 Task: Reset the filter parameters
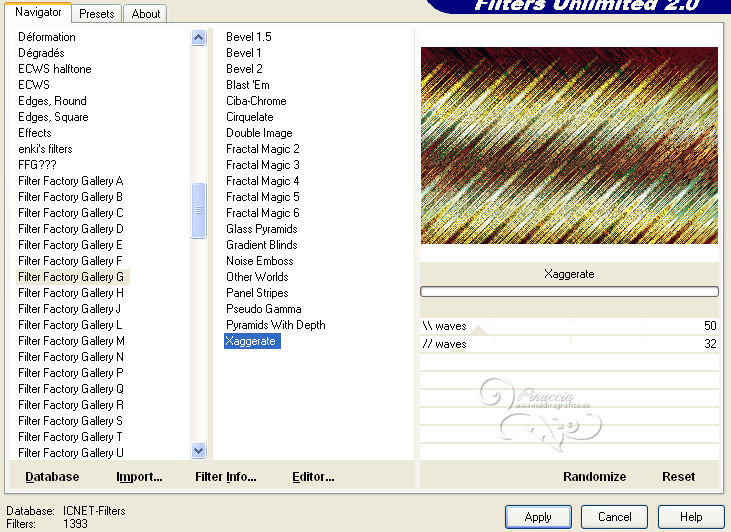[678, 477]
